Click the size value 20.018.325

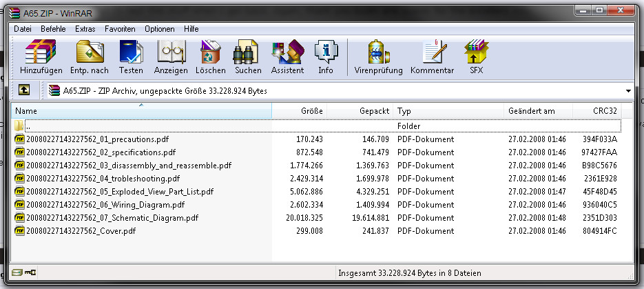[x=304, y=218]
